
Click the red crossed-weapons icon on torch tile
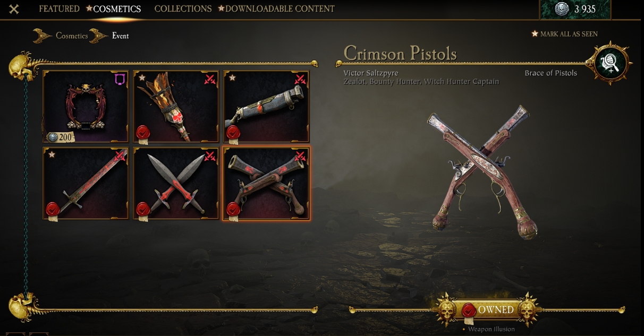tap(210, 80)
